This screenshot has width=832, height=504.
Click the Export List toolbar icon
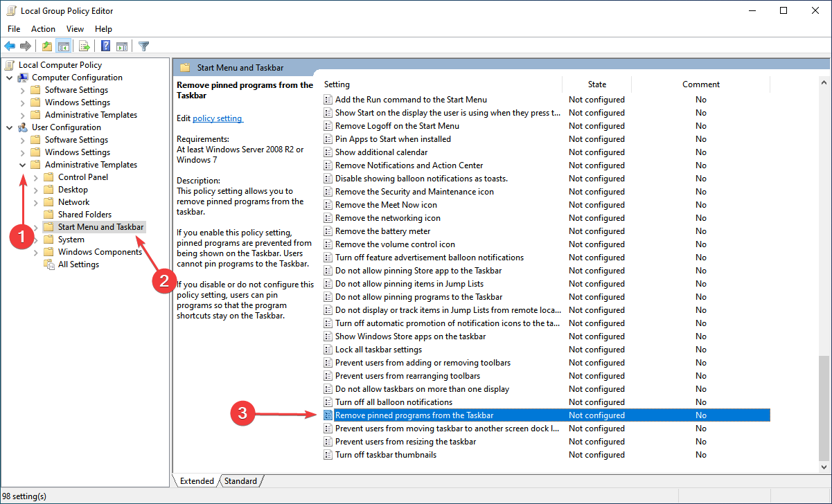(x=85, y=46)
